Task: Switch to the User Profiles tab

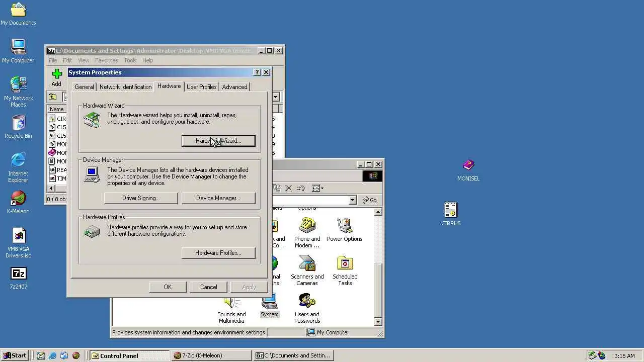Action: tap(201, 87)
